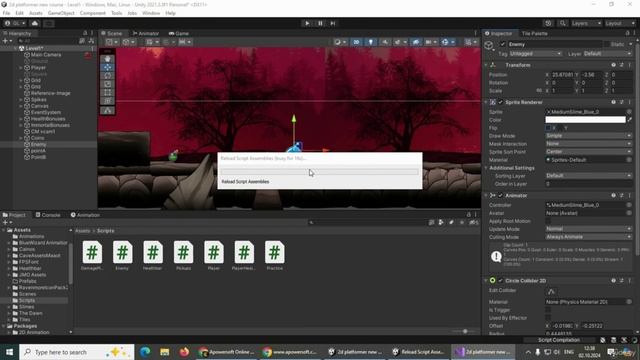Screen dimensions: 640x360
Task: Open the Assets menu
Action: click(36, 13)
